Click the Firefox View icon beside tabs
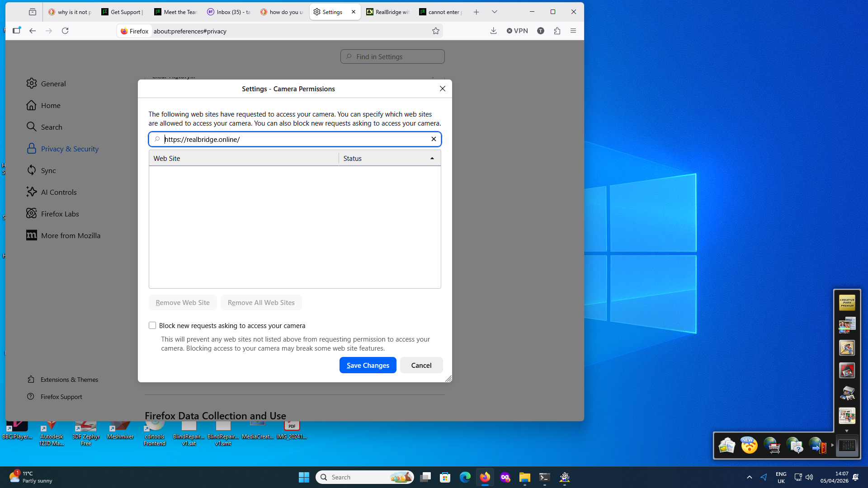Screen dimensions: 868x488 click(32, 12)
